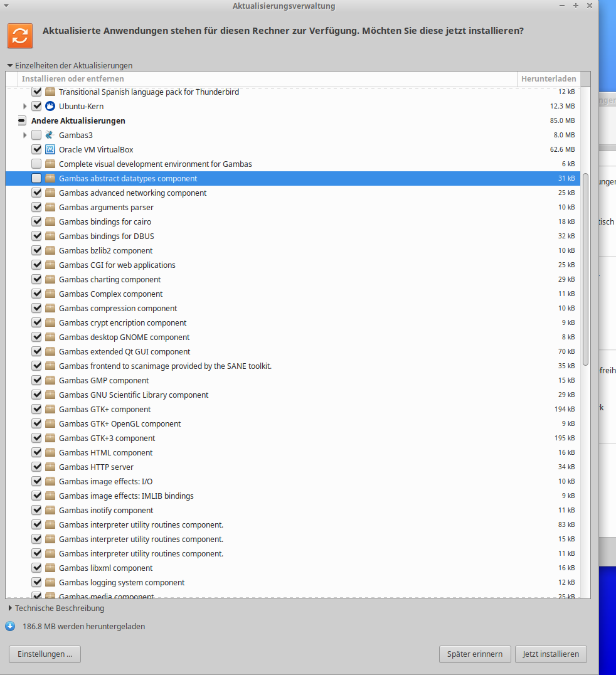Click package icon beside Gambas GMP component
Image resolution: width=616 pixels, height=675 pixels.
[50, 380]
